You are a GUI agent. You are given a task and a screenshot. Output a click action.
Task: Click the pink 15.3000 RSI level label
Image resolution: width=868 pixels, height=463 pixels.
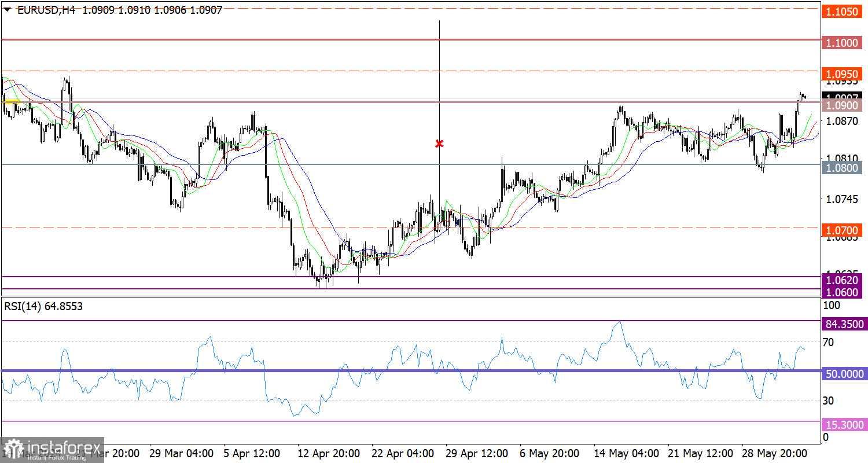pyautogui.click(x=843, y=425)
